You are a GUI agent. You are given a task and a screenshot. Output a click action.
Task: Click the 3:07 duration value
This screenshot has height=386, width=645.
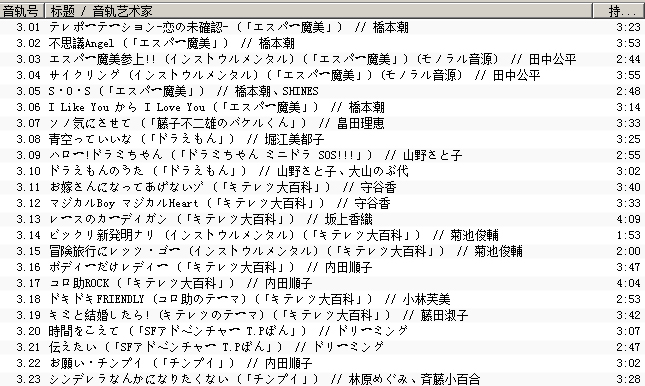point(628,331)
